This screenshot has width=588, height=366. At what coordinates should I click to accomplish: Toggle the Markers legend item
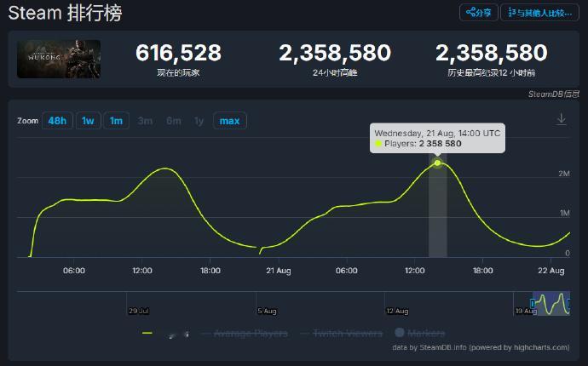coord(420,333)
